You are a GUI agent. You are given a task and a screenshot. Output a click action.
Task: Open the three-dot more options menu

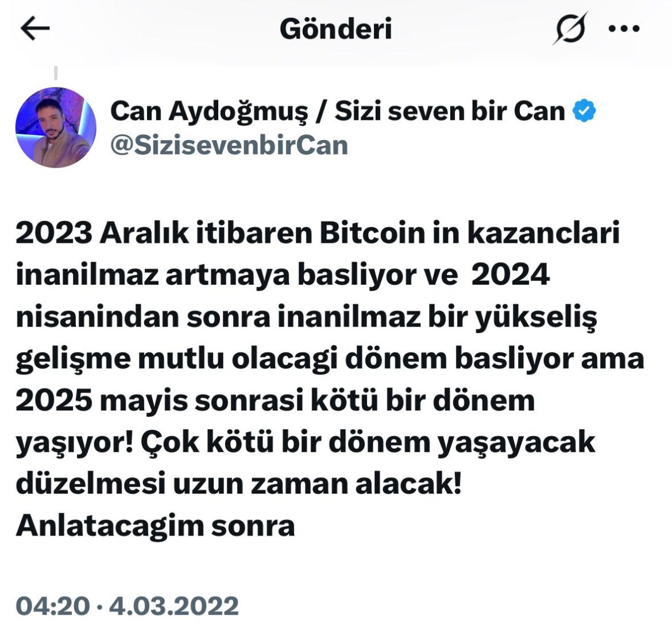pyautogui.click(x=624, y=29)
